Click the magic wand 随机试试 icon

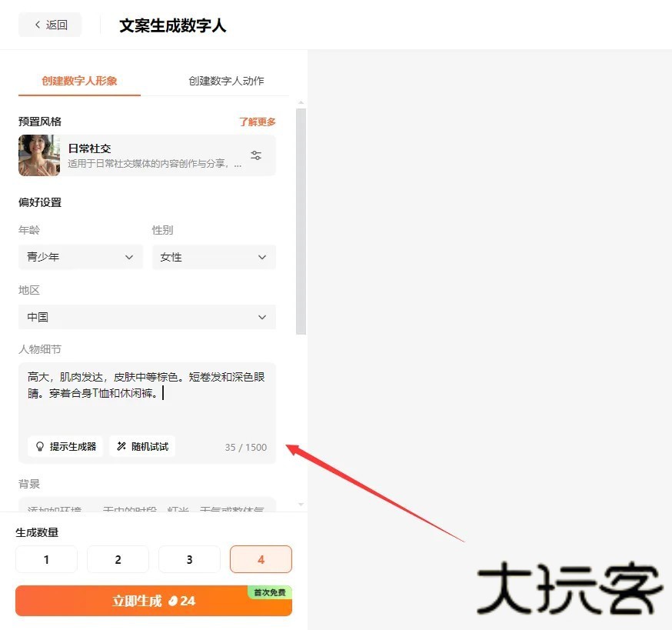[x=121, y=446]
